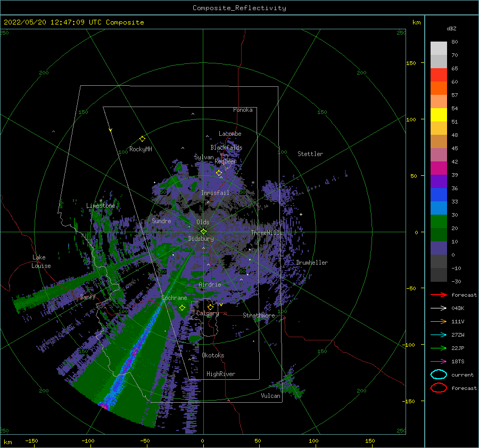Click the Drumheller label

coord(312,263)
